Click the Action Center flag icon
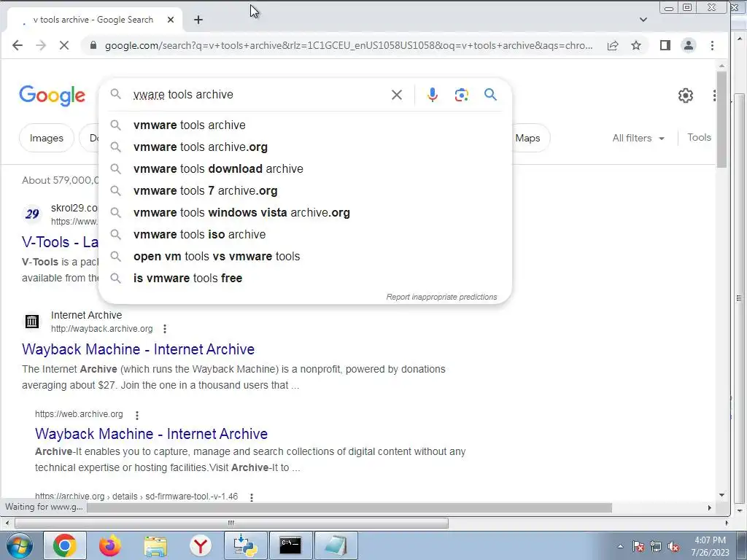Viewport: 747px width, 560px height. pos(638,546)
